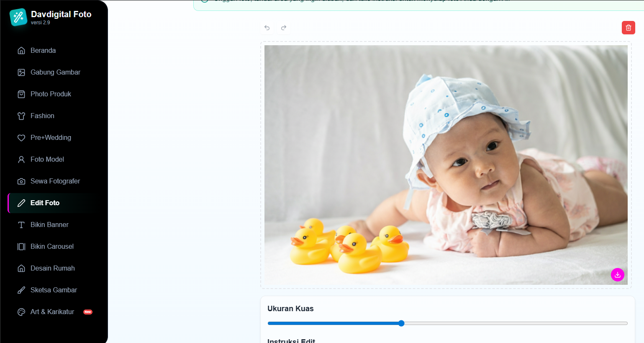
Task: Click the red trash delete icon
Action: (x=628, y=28)
